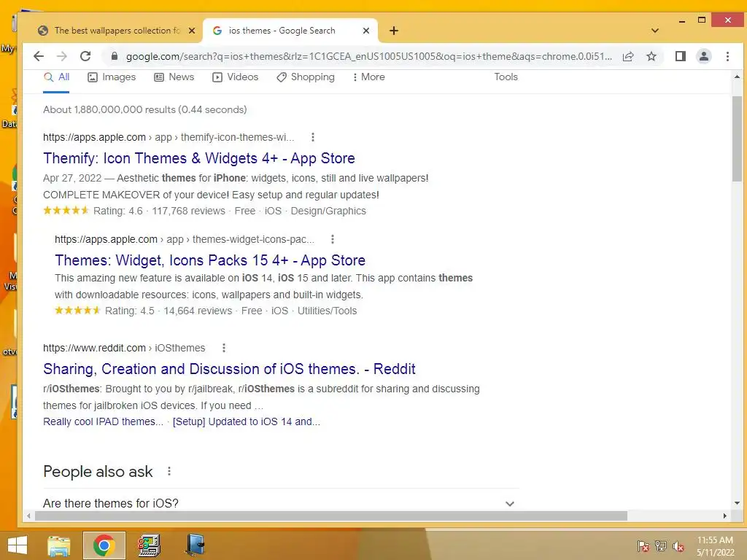Open the Windows Start menu
Screen dimensions: 747x560
tap(18, 545)
